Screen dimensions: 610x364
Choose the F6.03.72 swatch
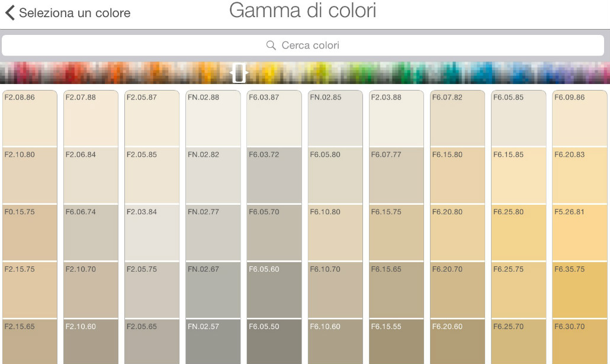pos(274,175)
